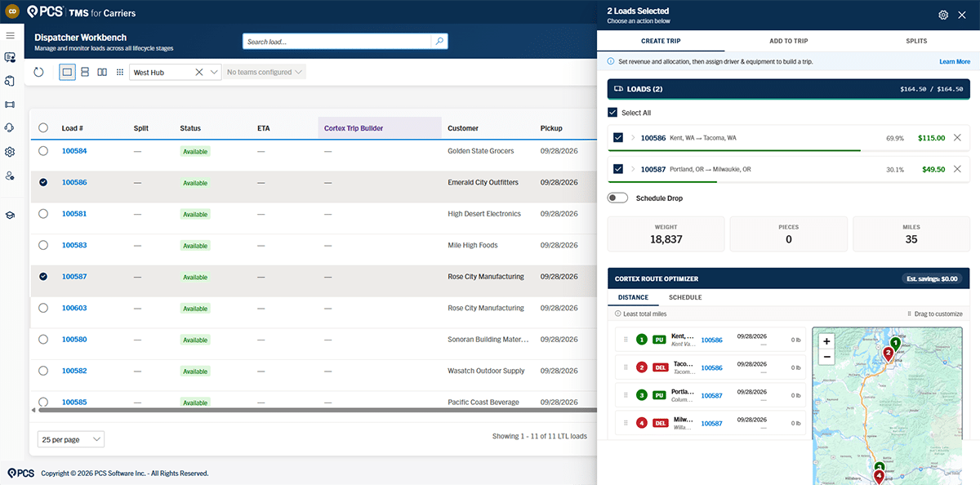The height and width of the screenshot is (485, 980).
Task: Open trip panel settings gear
Action: point(943,15)
